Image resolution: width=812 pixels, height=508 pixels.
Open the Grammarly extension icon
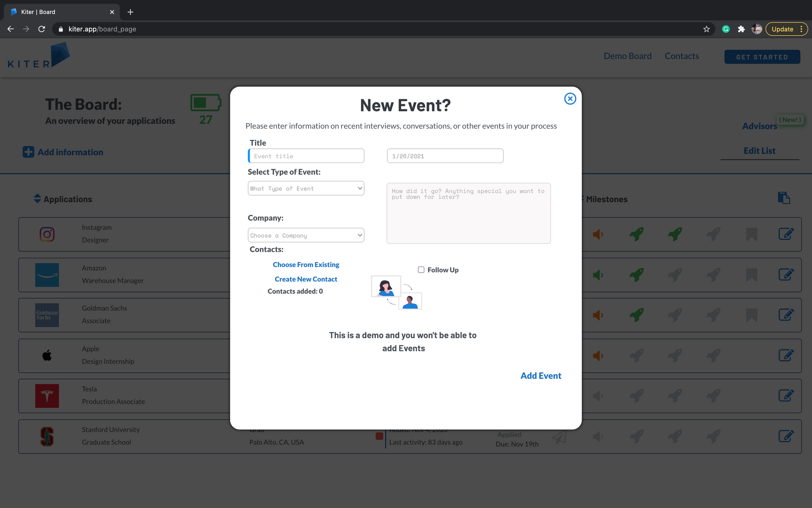click(x=726, y=29)
